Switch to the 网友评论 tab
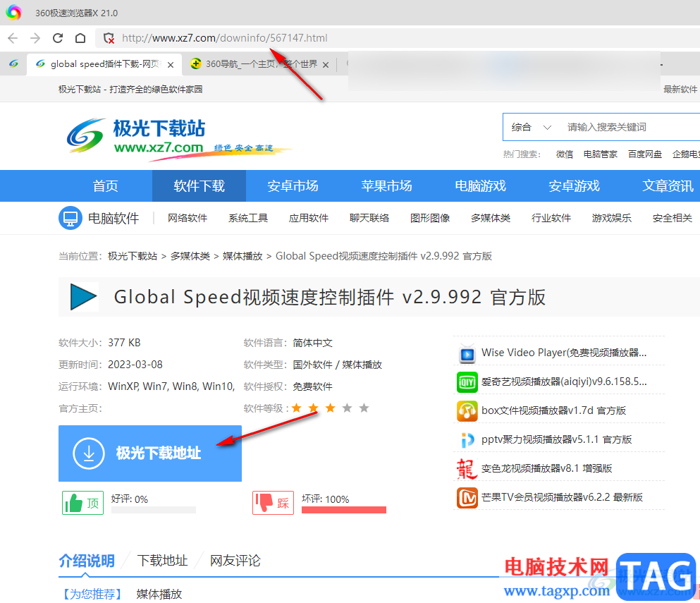Image resolution: width=700 pixels, height=603 pixels. coord(235,561)
